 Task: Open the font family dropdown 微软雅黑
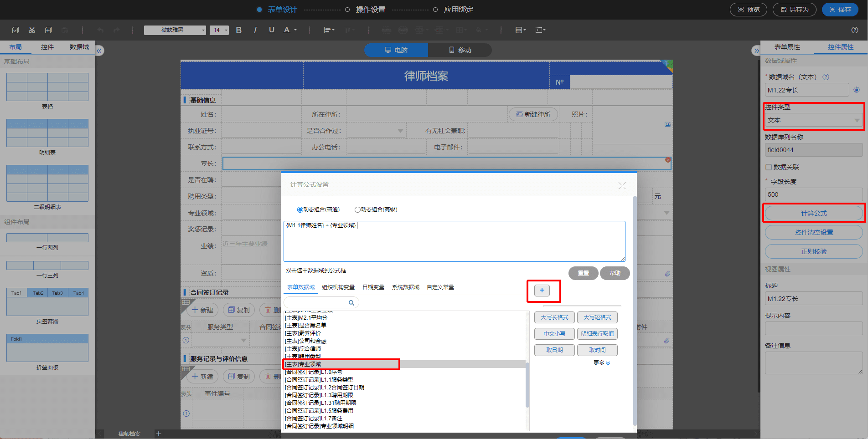pyautogui.click(x=175, y=30)
